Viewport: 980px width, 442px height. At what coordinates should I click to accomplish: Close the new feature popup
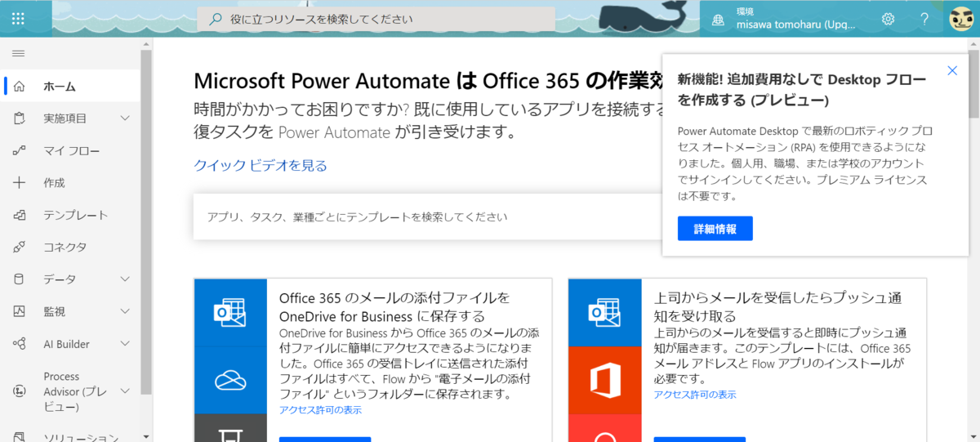point(952,71)
